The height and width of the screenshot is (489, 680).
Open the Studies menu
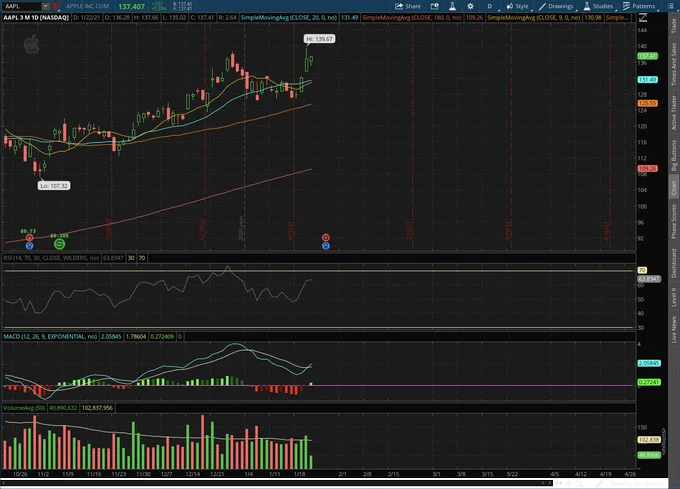598,6
